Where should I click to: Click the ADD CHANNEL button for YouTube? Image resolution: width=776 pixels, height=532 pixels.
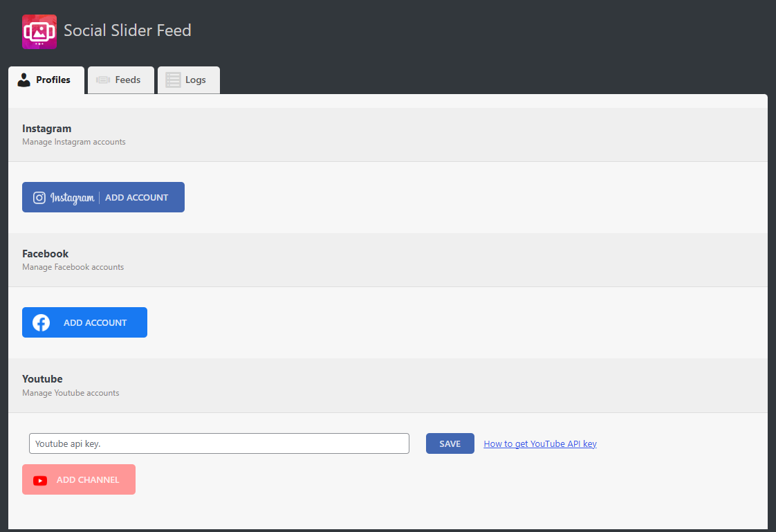(x=78, y=479)
